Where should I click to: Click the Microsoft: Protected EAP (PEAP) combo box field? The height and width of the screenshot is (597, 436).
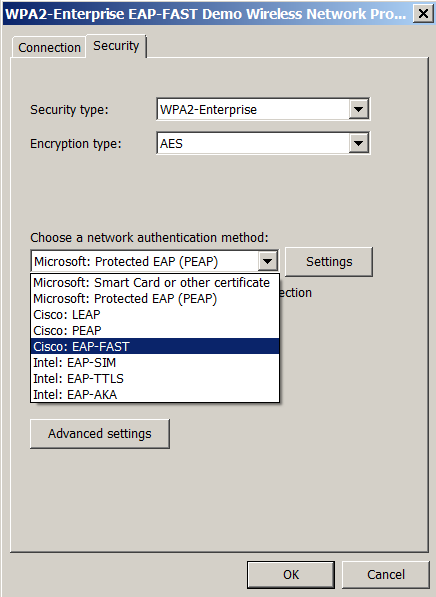[155, 262]
